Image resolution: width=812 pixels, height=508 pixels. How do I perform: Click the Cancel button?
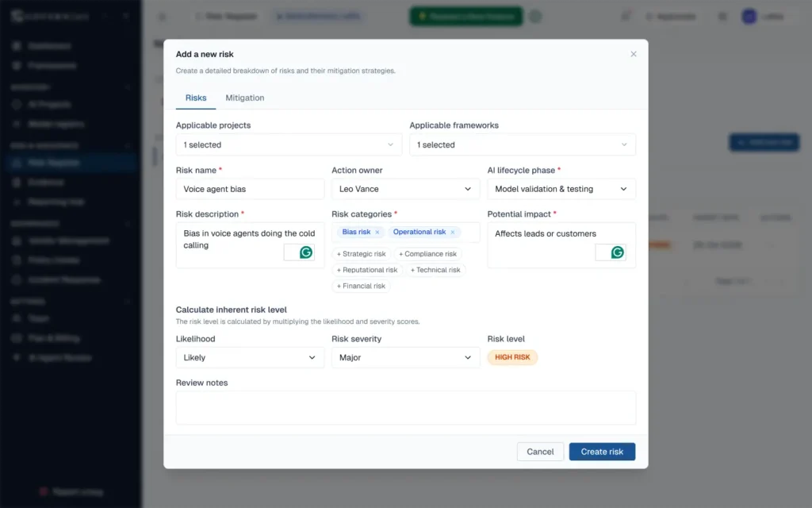pos(540,452)
